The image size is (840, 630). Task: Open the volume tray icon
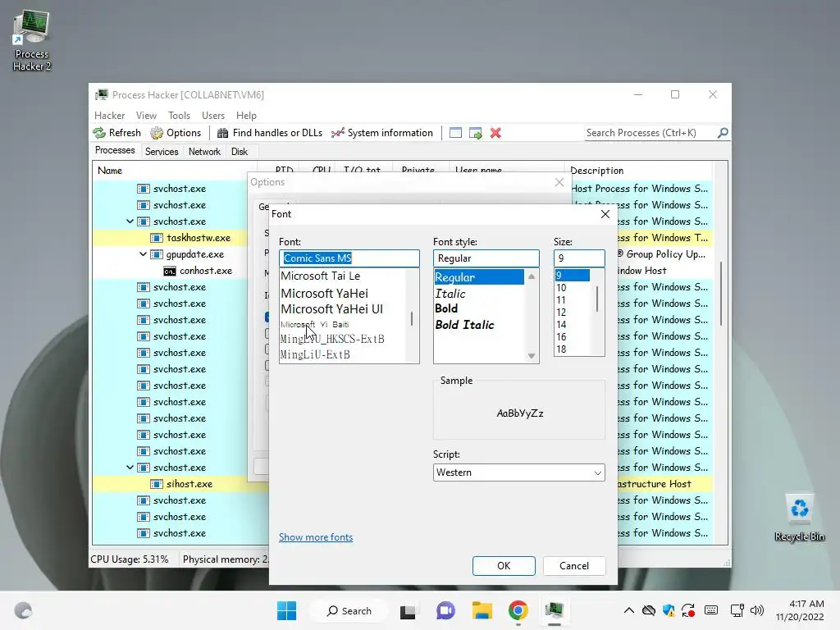(757, 610)
